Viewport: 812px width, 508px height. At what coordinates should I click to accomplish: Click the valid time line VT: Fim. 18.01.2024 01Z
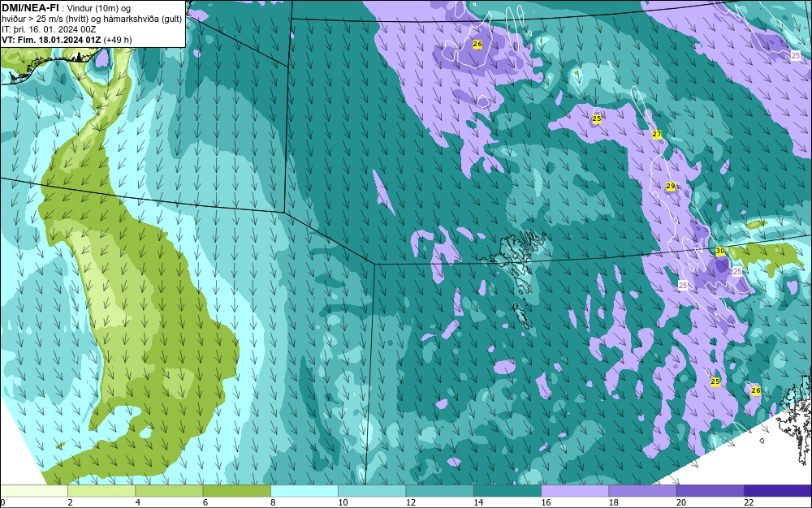tap(52, 39)
